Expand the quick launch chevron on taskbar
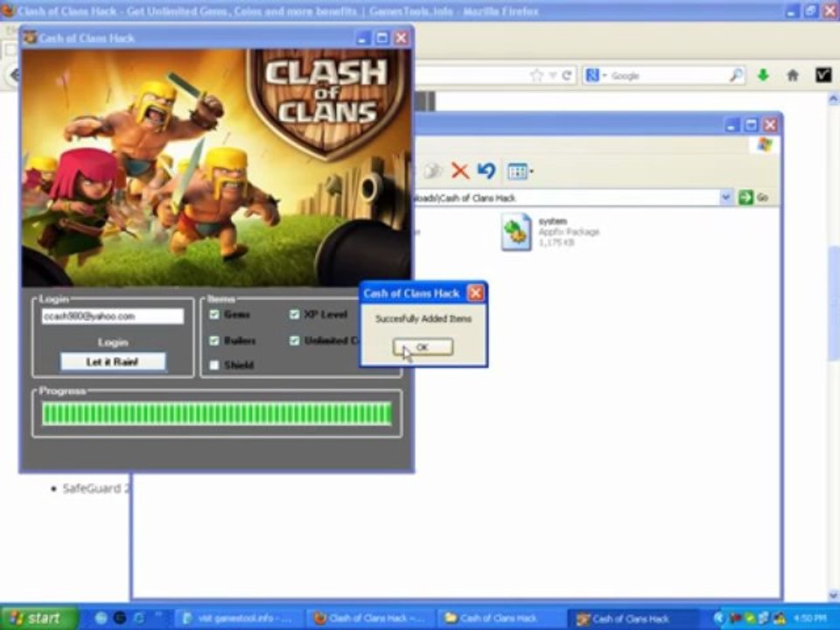This screenshot has width=840, height=630. 158,614
